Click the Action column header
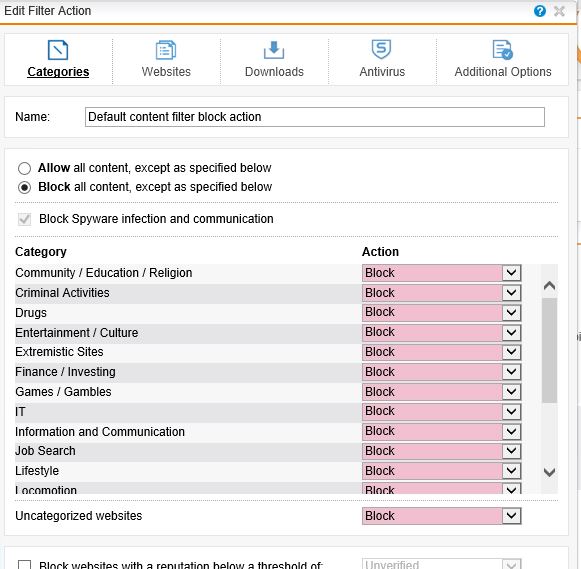 tap(380, 252)
